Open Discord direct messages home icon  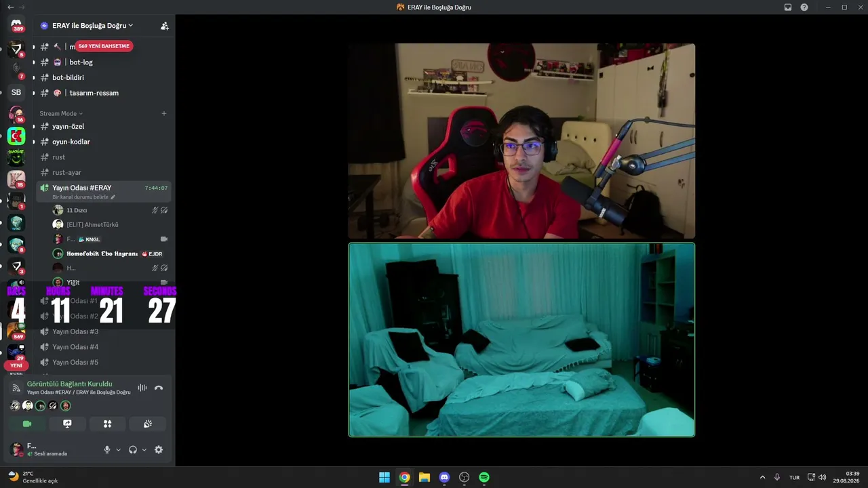[16, 24]
